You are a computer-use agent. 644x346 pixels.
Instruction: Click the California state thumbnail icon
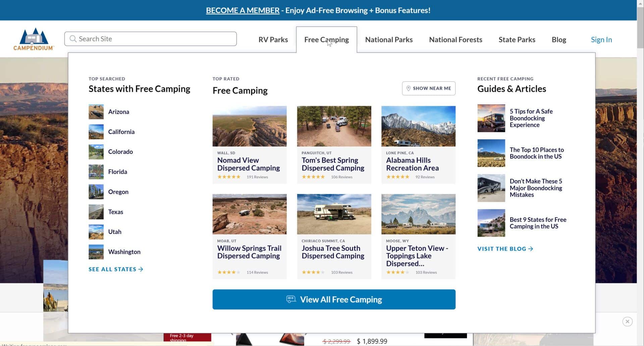(x=96, y=132)
